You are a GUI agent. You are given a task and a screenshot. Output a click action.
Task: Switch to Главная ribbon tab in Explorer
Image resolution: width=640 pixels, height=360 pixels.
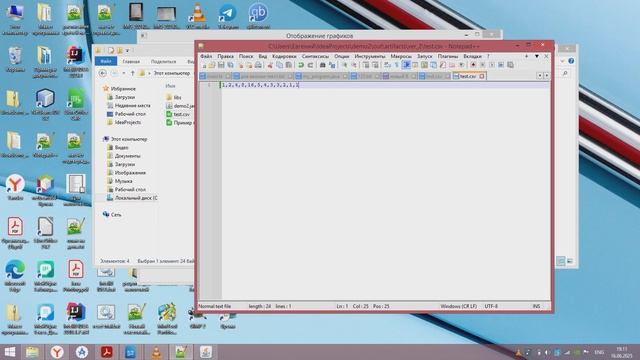click(x=131, y=62)
